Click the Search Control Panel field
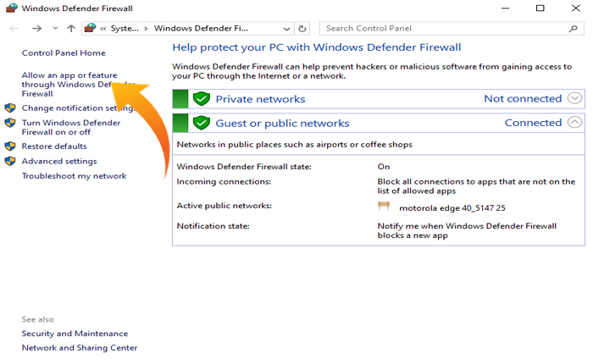Image resolution: width=593 pixels, height=364 pixels. point(449,28)
